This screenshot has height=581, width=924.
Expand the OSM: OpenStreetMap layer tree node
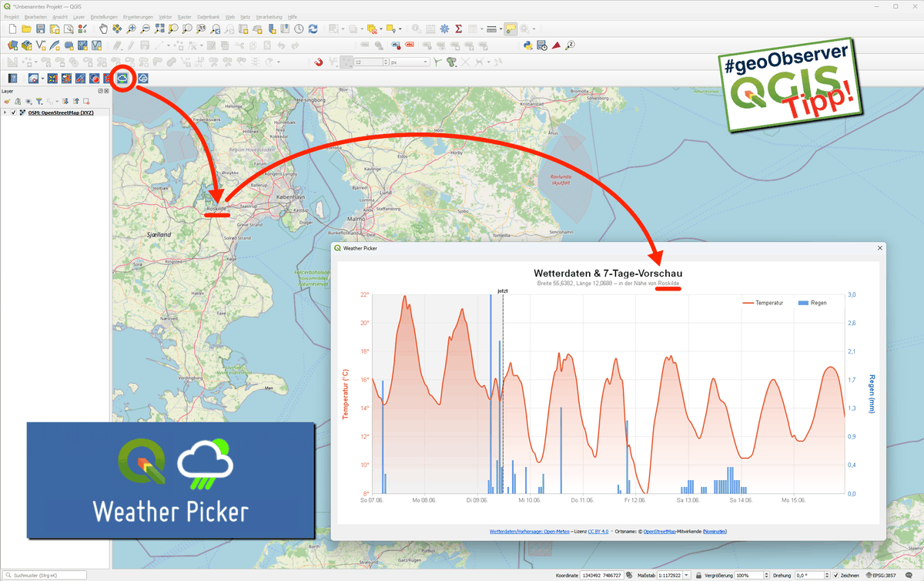pos(5,113)
